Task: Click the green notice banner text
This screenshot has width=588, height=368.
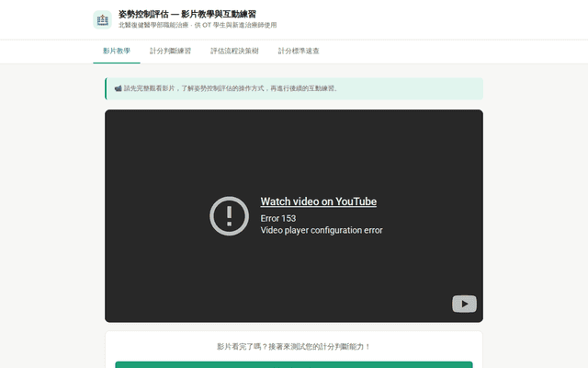Action: pos(231,88)
